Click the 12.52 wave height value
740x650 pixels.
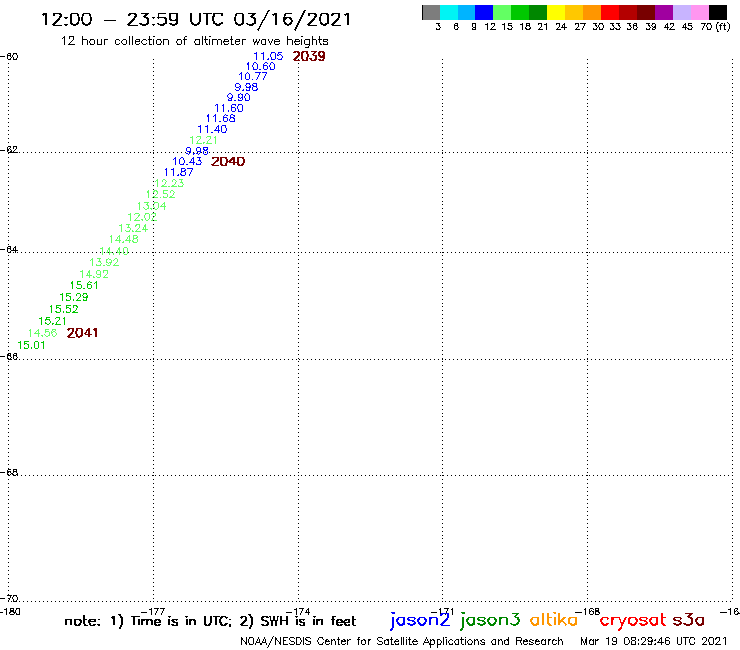(160, 194)
